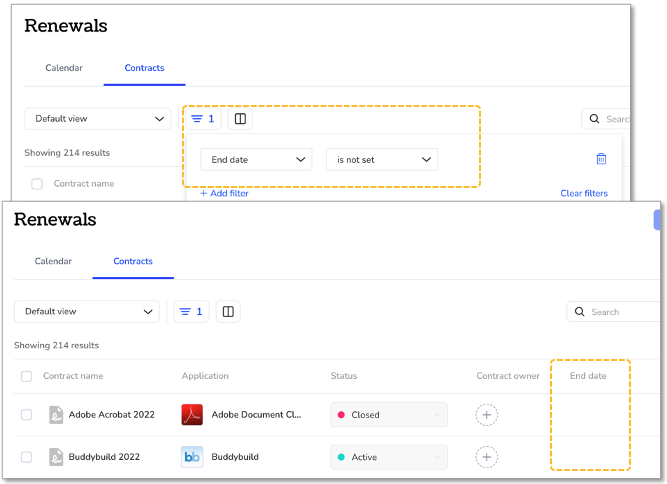Select Contracts tab in lower panel
667x484 pixels.
(x=133, y=261)
